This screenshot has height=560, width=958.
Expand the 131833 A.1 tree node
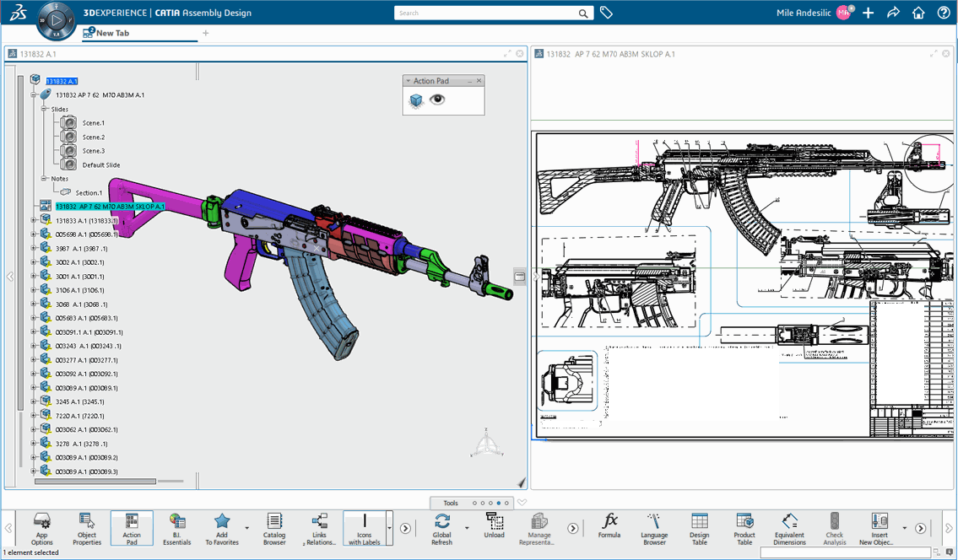[x=32, y=219]
